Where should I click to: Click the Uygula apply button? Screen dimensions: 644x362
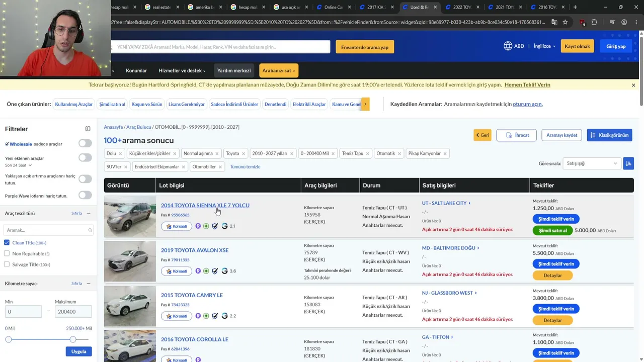78,351
